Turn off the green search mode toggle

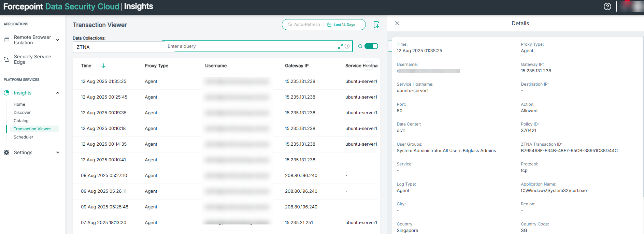pyautogui.click(x=371, y=46)
